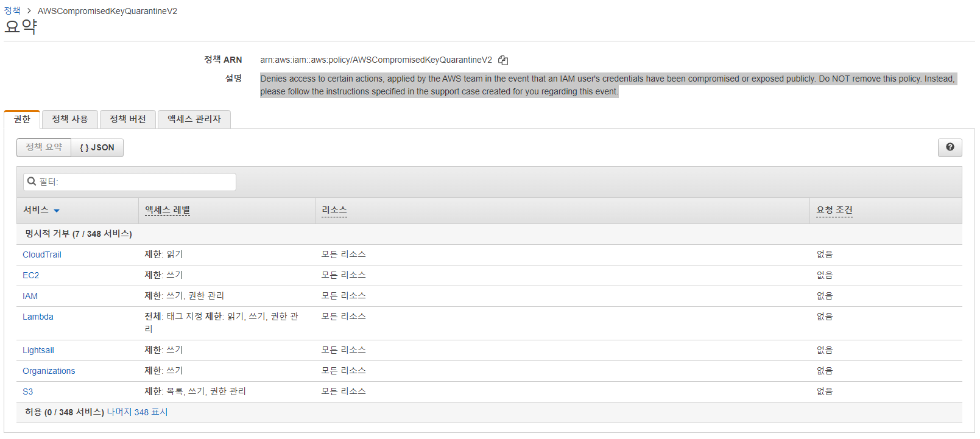980x439 pixels.
Task: Click the '허용 (0 / 348 서비스)' label
Action: (x=65, y=412)
